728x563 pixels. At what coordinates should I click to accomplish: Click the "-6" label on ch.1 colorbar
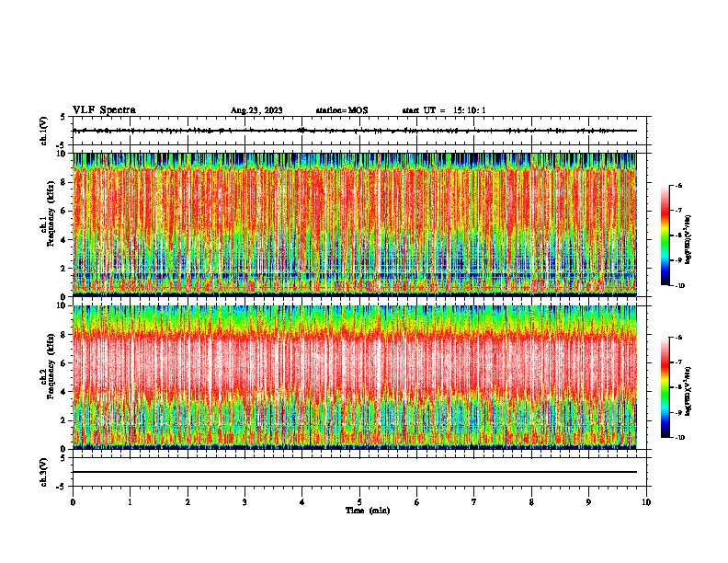678,186
